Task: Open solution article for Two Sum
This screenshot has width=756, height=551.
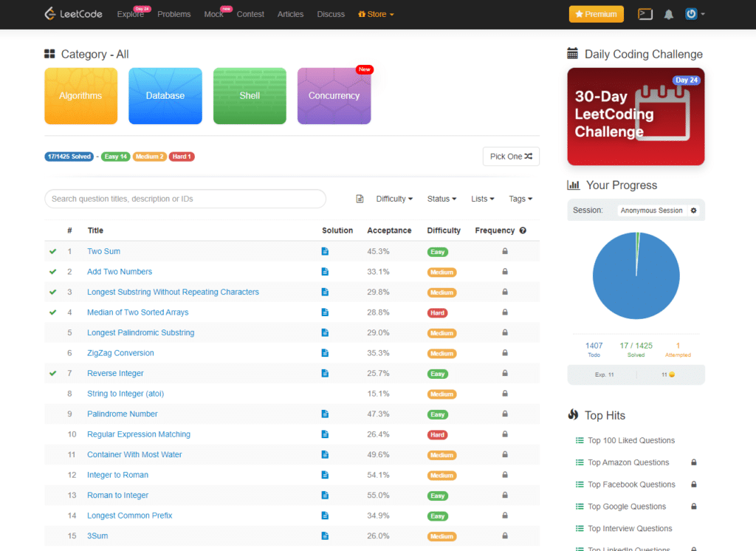Action: click(325, 251)
